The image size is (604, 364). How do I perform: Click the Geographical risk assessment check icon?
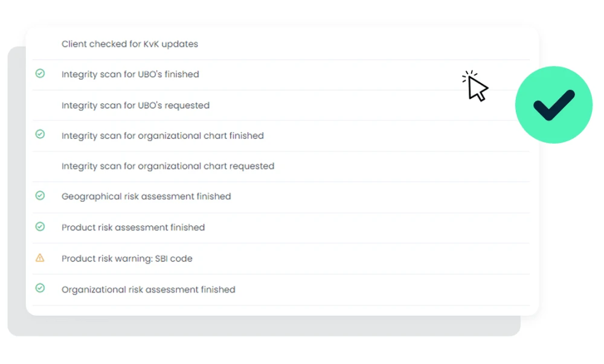pos(40,196)
